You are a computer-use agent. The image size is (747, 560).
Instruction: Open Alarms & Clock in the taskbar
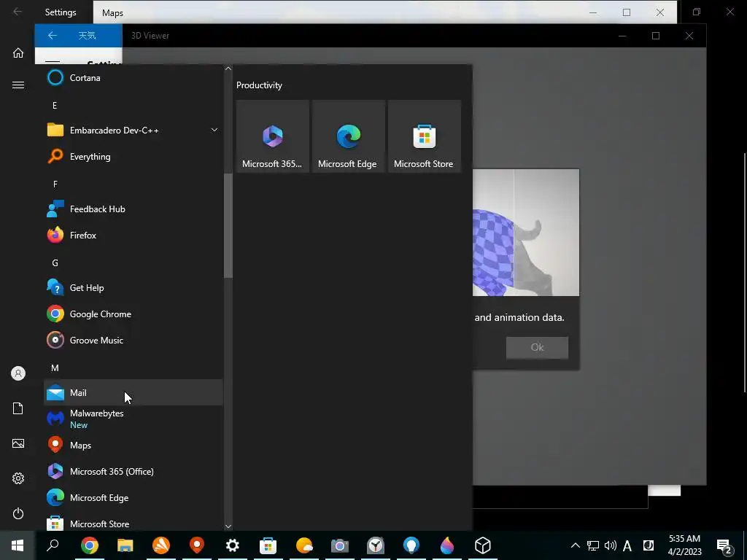(x=376, y=545)
